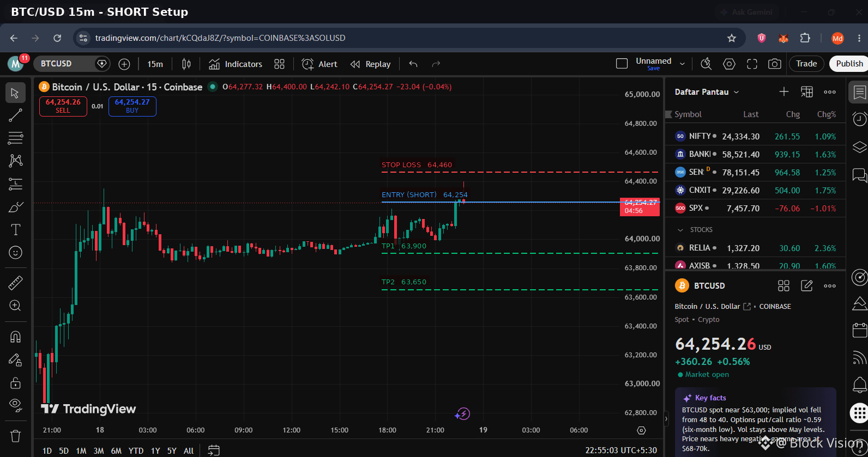Image resolution: width=868 pixels, height=457 pixels.
Task: Select the NIFTY watchlist row
Action: [755, 136]
